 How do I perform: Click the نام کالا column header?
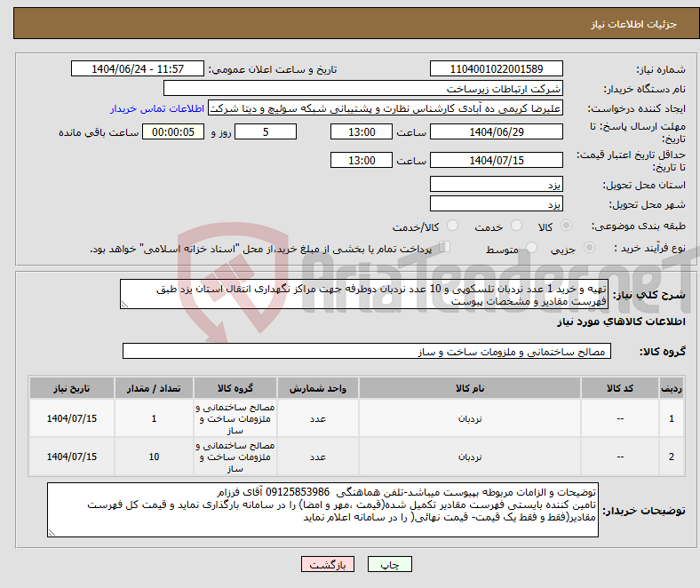pos(470,388)
